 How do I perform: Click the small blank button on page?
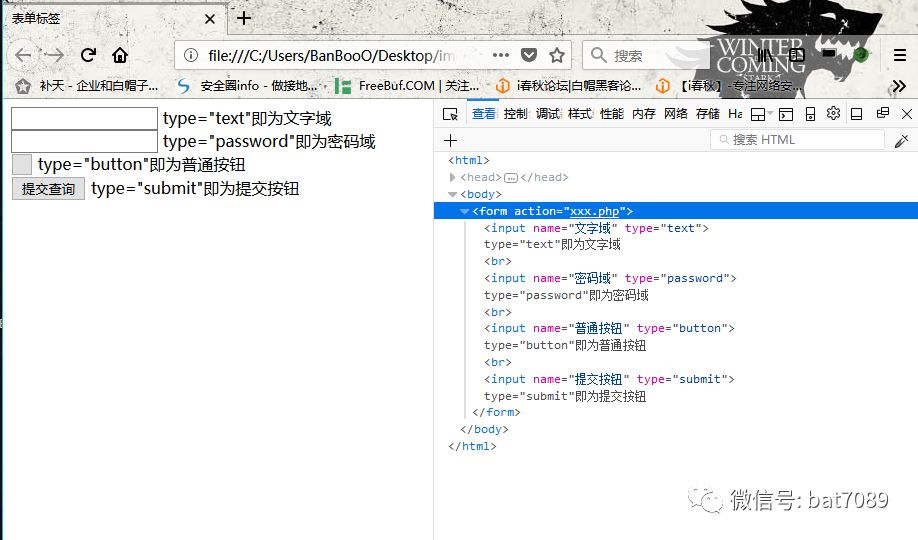tap(22, 165)
